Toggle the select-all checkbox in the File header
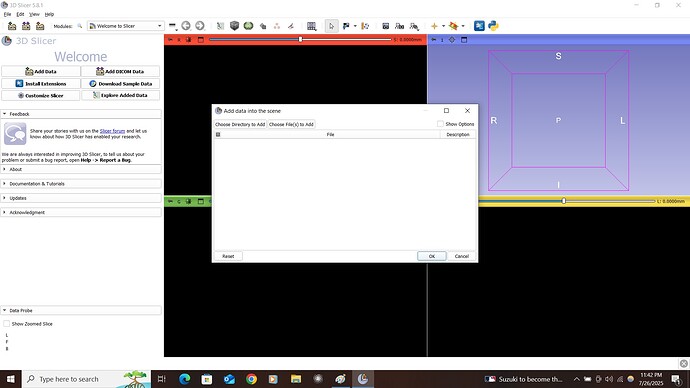The image size is (690, 388). coord(218,135)
